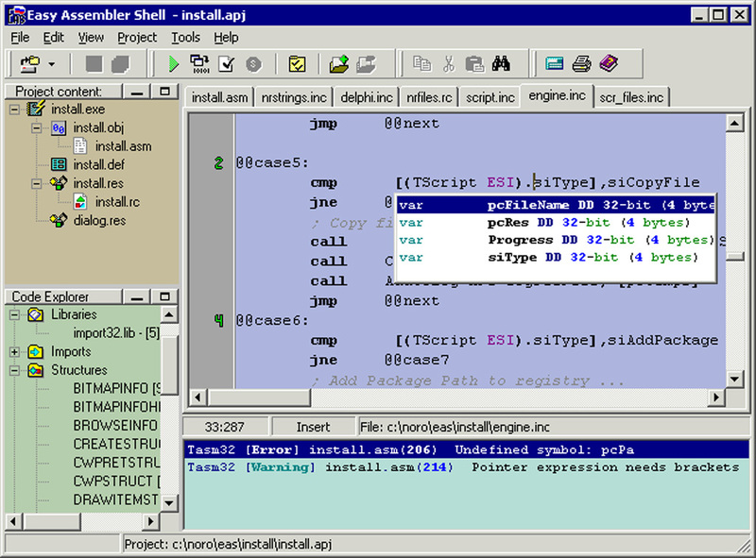The image size is (756, 558).
Task: Click the editor horizontal scroll right arrow
Action: (x=716, y=397)
